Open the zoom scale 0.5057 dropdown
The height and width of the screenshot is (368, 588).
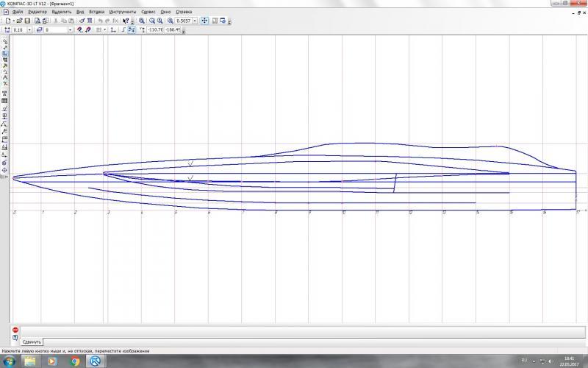tap(195, 21)
